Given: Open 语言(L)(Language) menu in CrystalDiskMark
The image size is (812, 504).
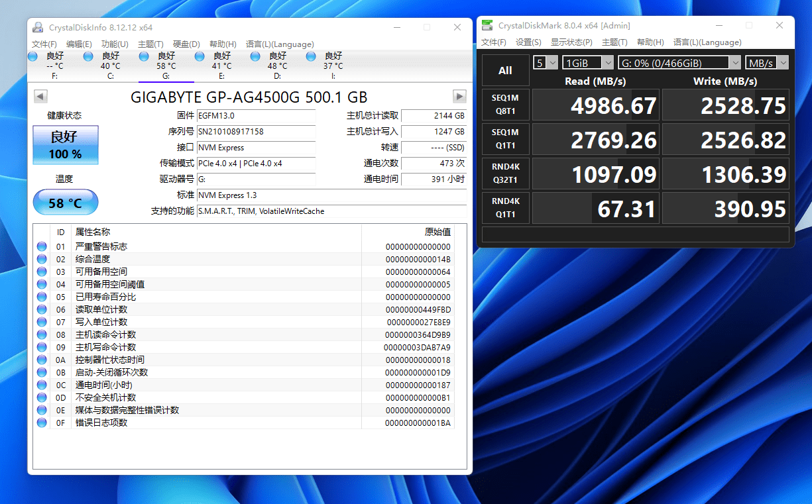Looking at the screenshot, I should click(x=707, y=42).
